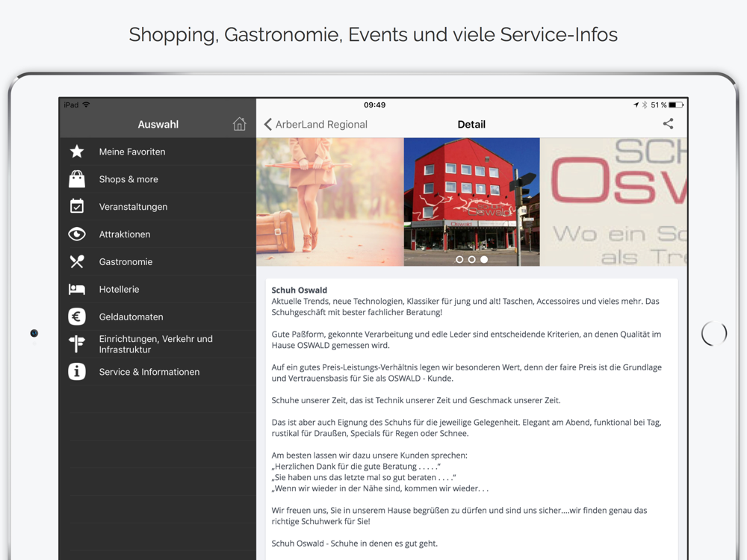Click the eye icon for Attraktionen
The image size is (747, 560).
point(77,234)
